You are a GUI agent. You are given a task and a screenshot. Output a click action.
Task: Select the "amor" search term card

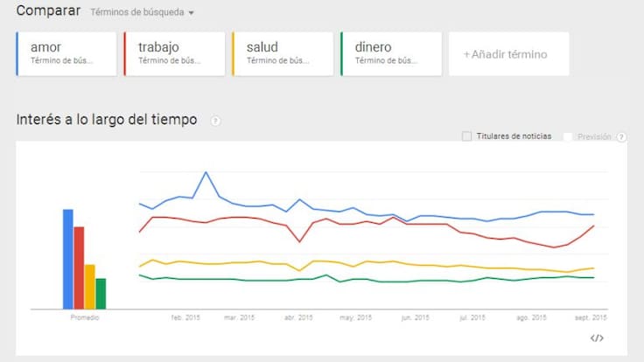pos(66,53)
